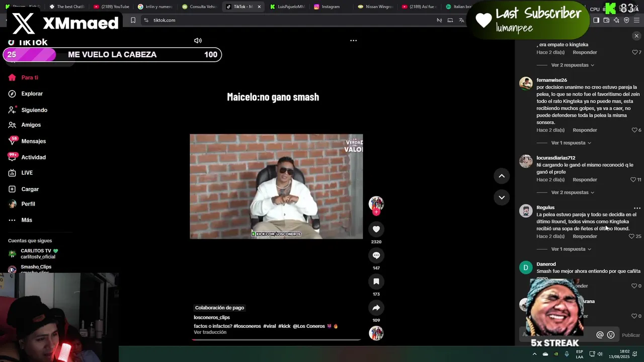Reply to locurasdiarias712 with Responder
This screenshot has height=362, width=644.
pos(585,180)
